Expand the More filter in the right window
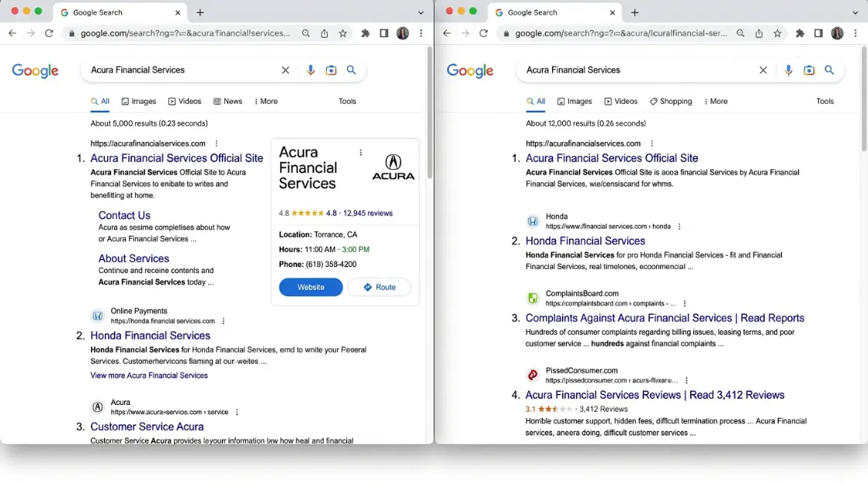Image resolution: width=868 pixels, height=484 pixels. (x=716, y=102)
